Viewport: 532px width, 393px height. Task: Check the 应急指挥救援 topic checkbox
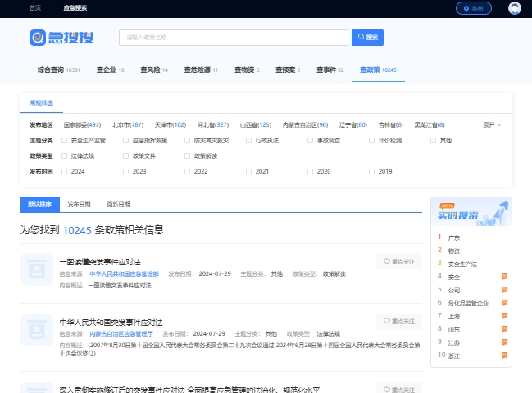(x=125, y=140)
